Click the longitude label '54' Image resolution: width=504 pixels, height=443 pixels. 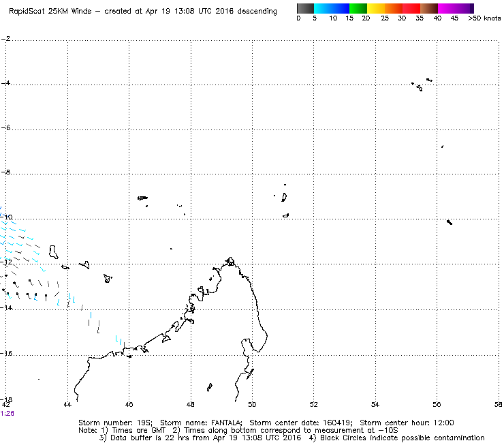pyautogui.click(x=375, y=404)
